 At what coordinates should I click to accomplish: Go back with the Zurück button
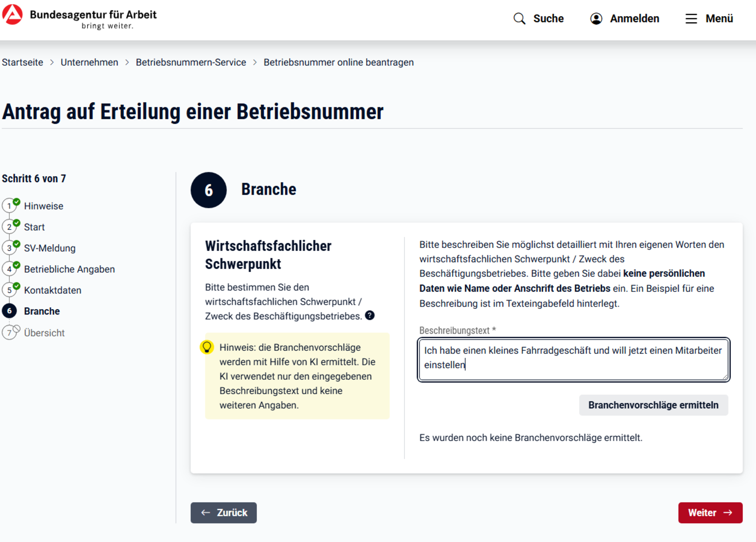223,512
